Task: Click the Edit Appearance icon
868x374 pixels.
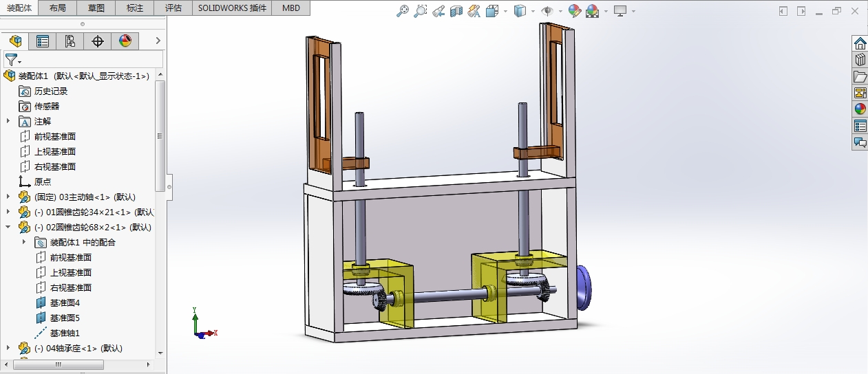Action: tap(574, 11)
